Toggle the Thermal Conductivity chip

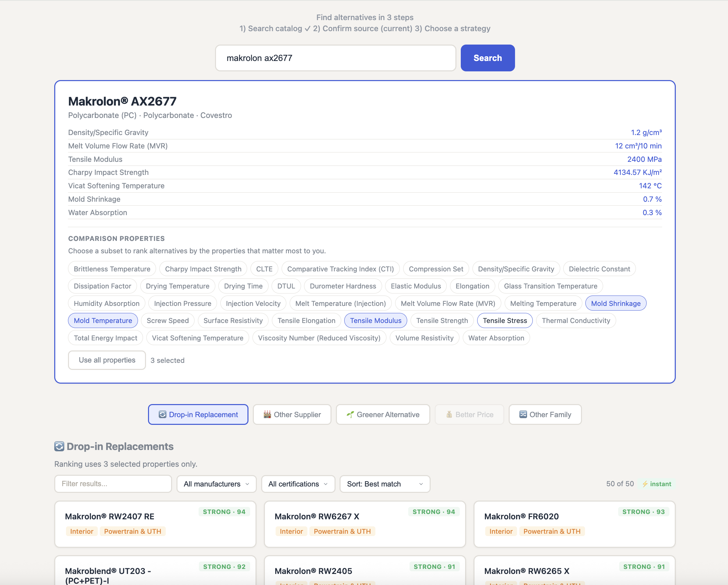(576, 321)
